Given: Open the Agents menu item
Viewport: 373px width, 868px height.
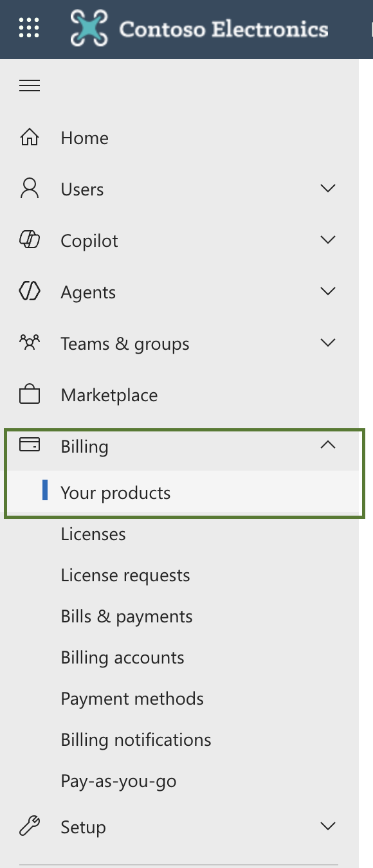Looking at the screenshot, I should coord(88,293).
